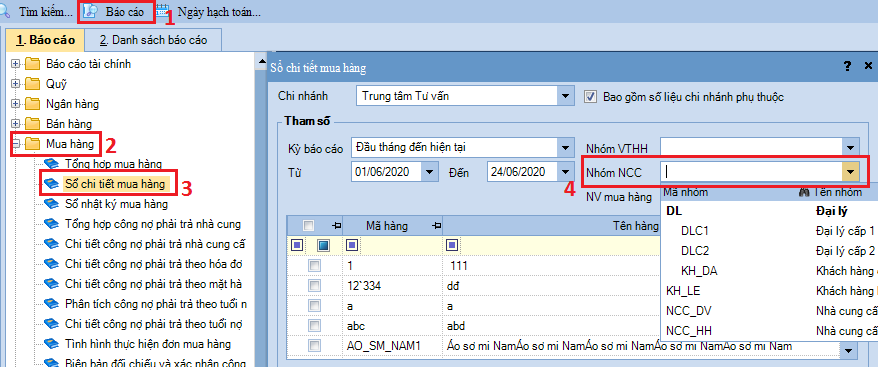Image resolution: width=878 pixels, height=368 pixels.
Task: Select the Mua hàng folder
Action: click(x=70, y=144)
